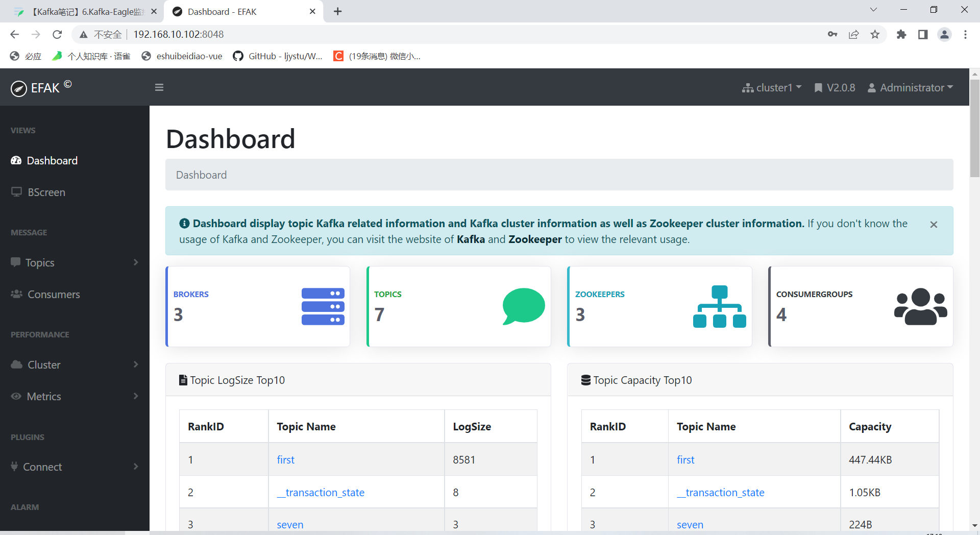
Task: Open the Chrome three-dot menu
Action: [965, 35]
